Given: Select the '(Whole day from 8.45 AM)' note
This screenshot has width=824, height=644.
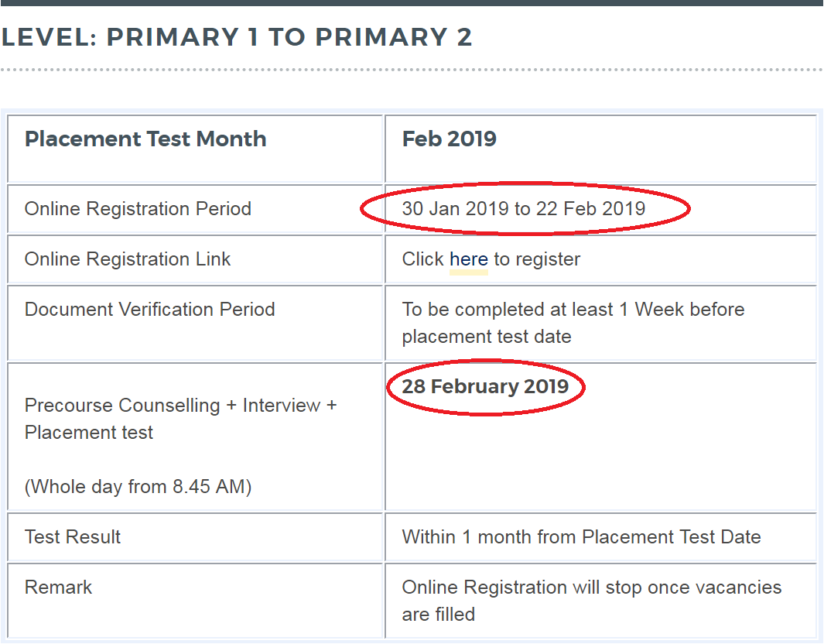Looking at the screenshot, I should tap(138, 487).
